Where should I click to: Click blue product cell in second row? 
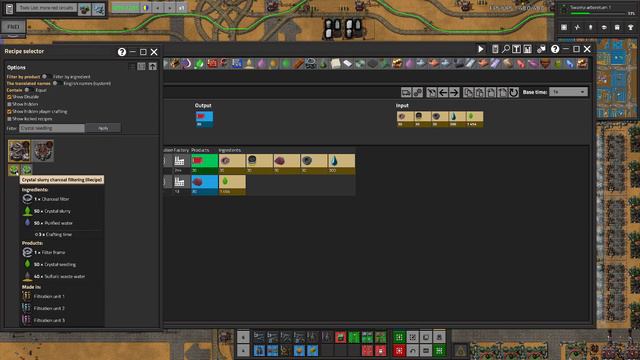(x=204, y=185)
